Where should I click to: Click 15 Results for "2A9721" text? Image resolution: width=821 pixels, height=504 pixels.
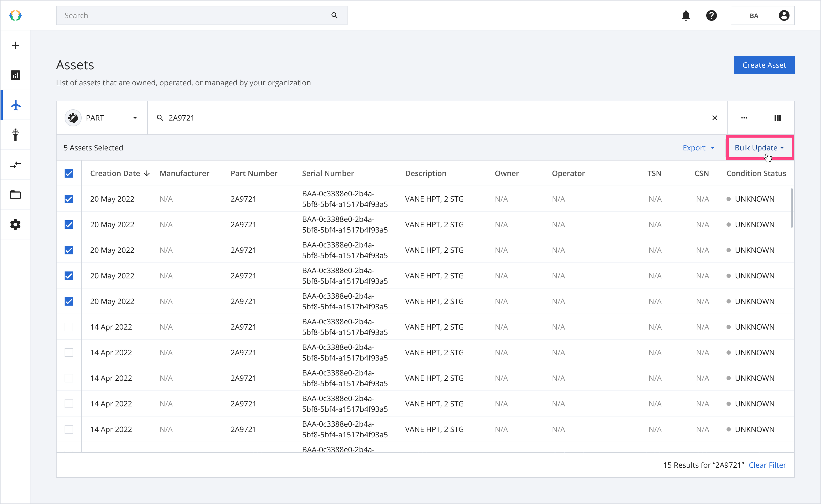[704, 465]
